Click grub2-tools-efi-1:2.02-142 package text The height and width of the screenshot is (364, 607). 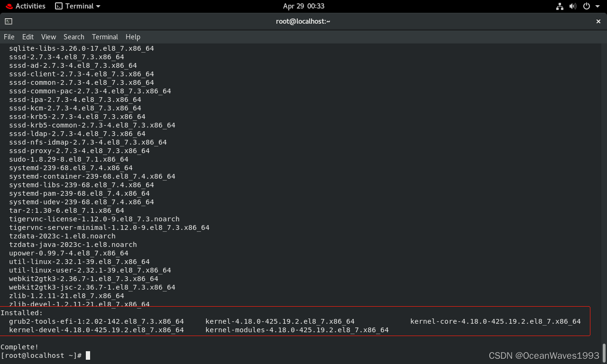96,321
